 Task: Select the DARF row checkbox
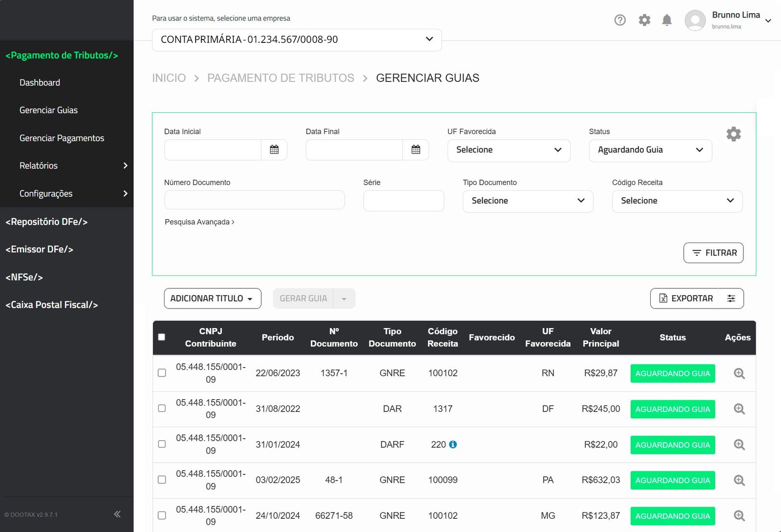click(162, 444)
